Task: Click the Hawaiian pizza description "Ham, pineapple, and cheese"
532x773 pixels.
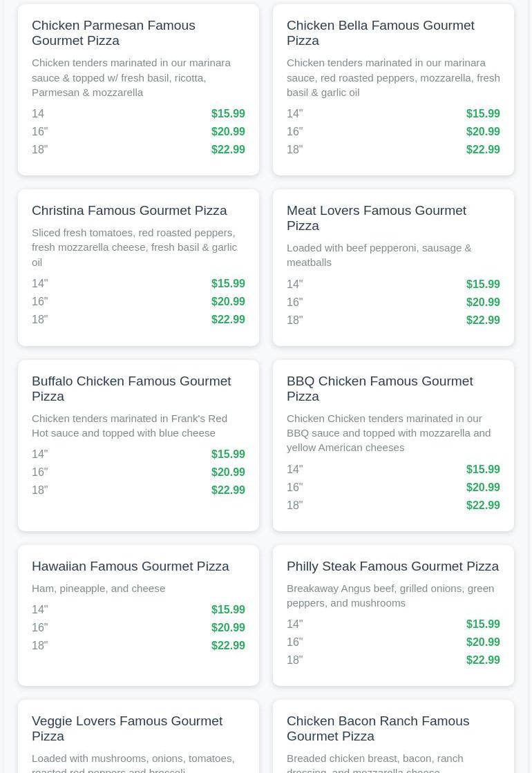Action: pyautogui.click(x=99, y=588)
